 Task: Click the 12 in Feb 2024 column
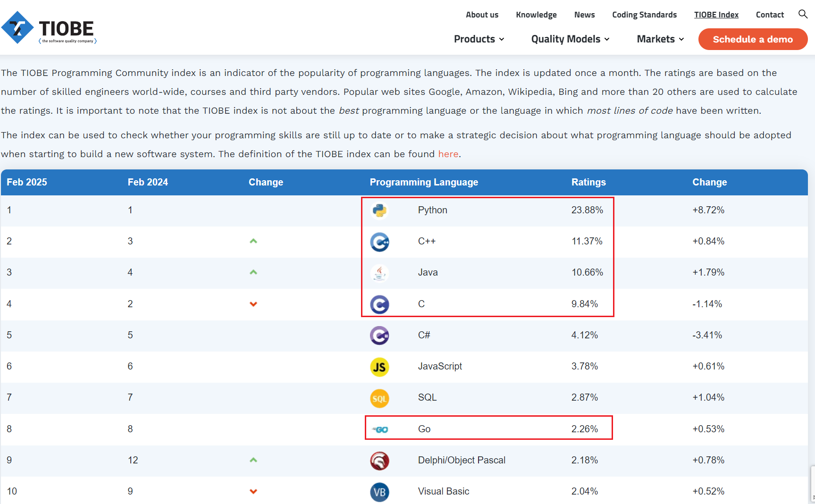click(x=133, y=460)
